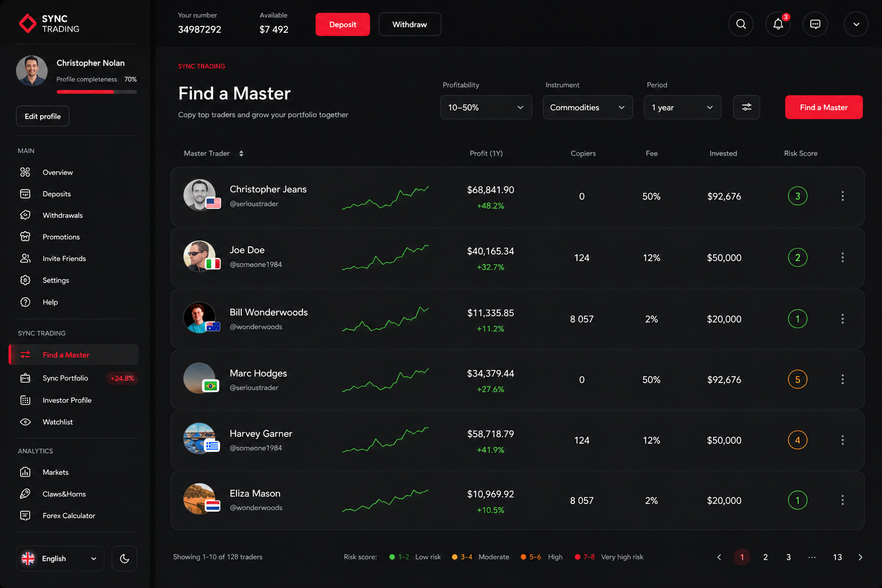Open the Period 1 year dropdown
Image resolution: width=882 pixels, height=588 pixels.
coord(683,107)
